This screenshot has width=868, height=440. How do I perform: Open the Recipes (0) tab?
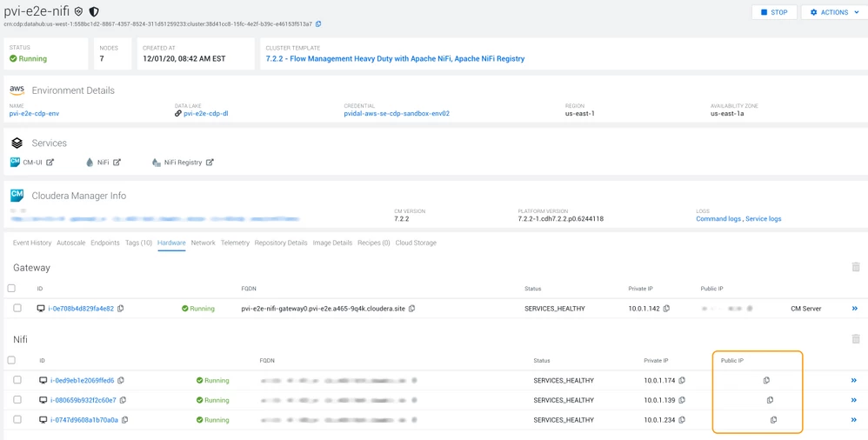click(374, 243)
